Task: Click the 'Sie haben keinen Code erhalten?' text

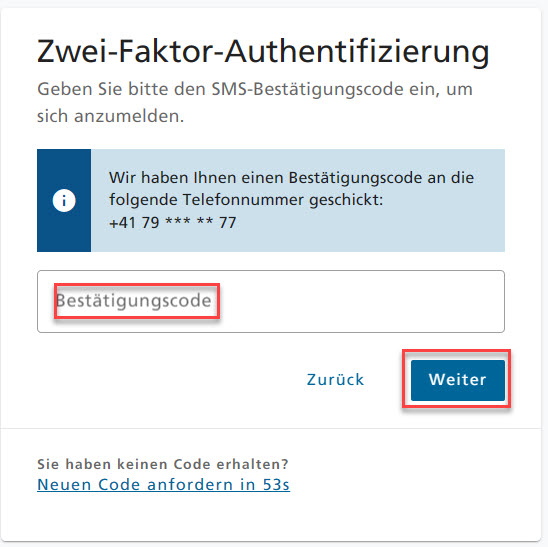Action: (163, 464)
